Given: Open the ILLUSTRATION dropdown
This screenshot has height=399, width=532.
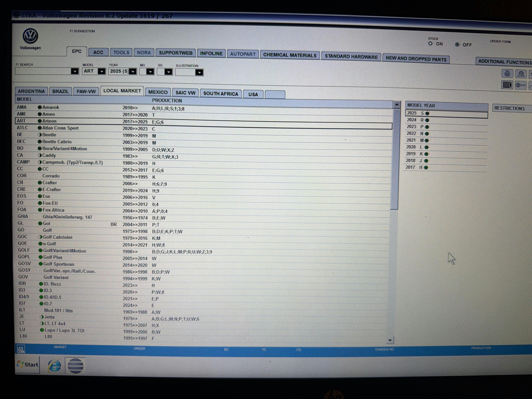Looking at the screenshot, I should (199, 72).
